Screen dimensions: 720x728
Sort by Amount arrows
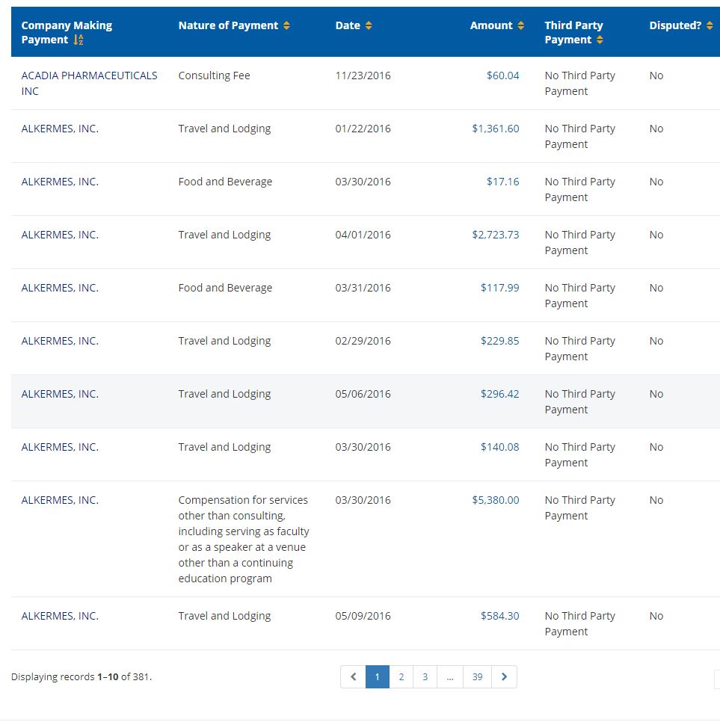(x=520, y=25)
